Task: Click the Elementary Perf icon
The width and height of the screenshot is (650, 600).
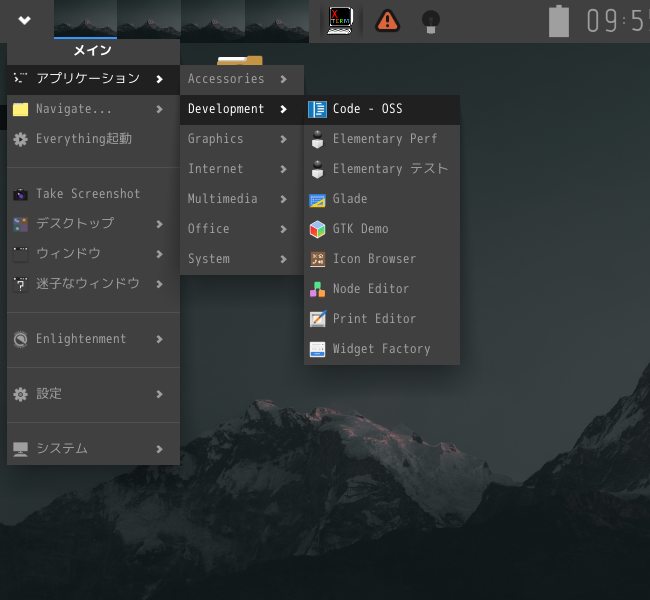Action: point(318,139)
